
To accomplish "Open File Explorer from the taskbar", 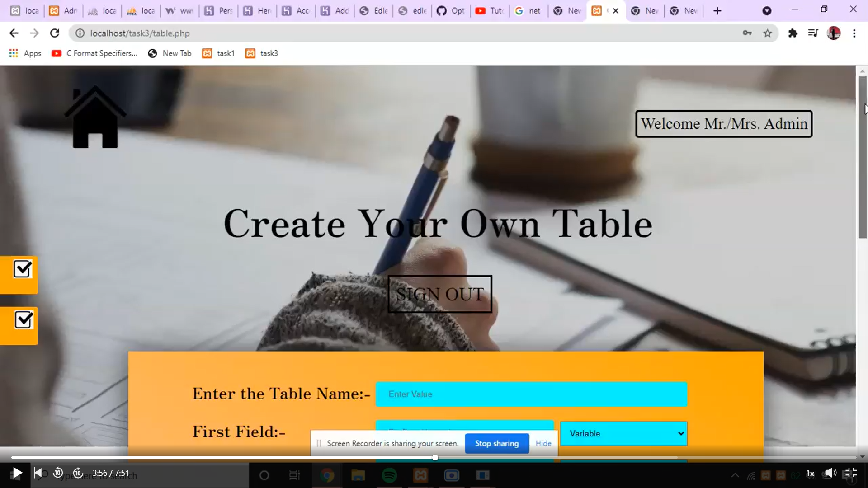I will 358,475.
